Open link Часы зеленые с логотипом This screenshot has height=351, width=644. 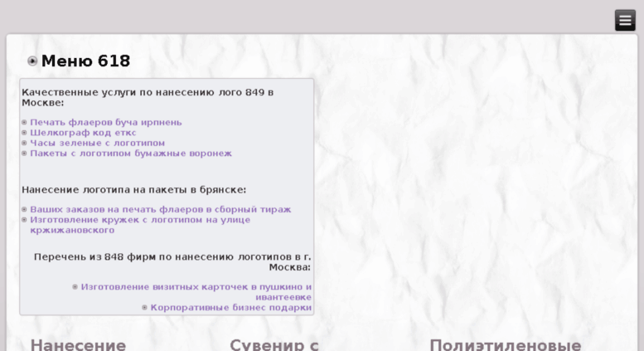pyautogui.click(x=97, y=143)
